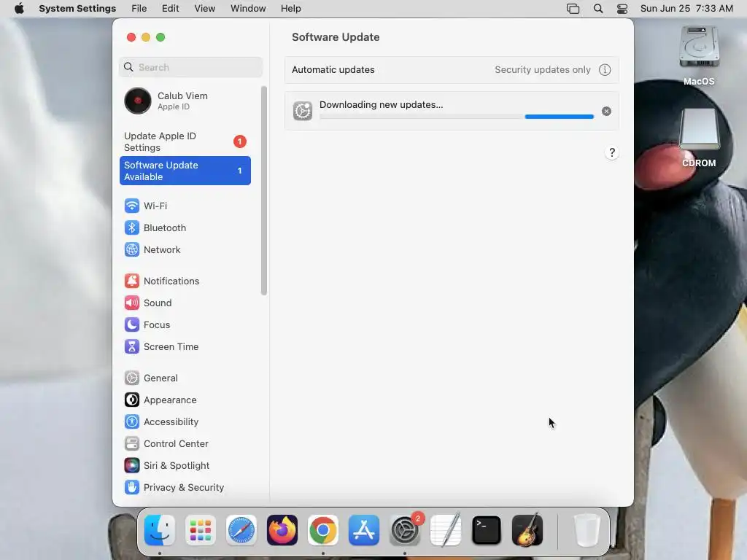Open Update Apple ID Settings
The width and height of the screenshot is (747, 560).
185,142
